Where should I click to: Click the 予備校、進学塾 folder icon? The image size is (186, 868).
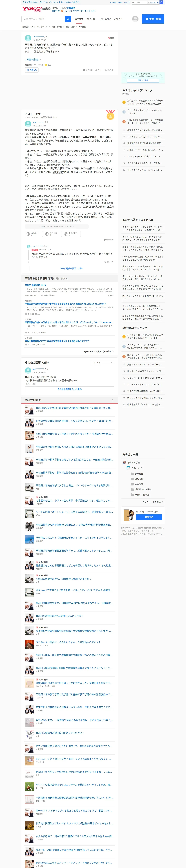click(132, 495)
